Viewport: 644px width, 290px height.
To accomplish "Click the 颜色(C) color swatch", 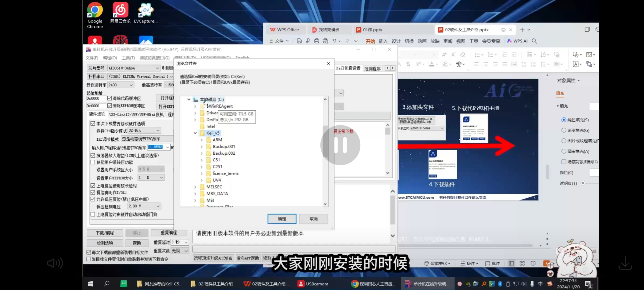I will pos(594,172).
